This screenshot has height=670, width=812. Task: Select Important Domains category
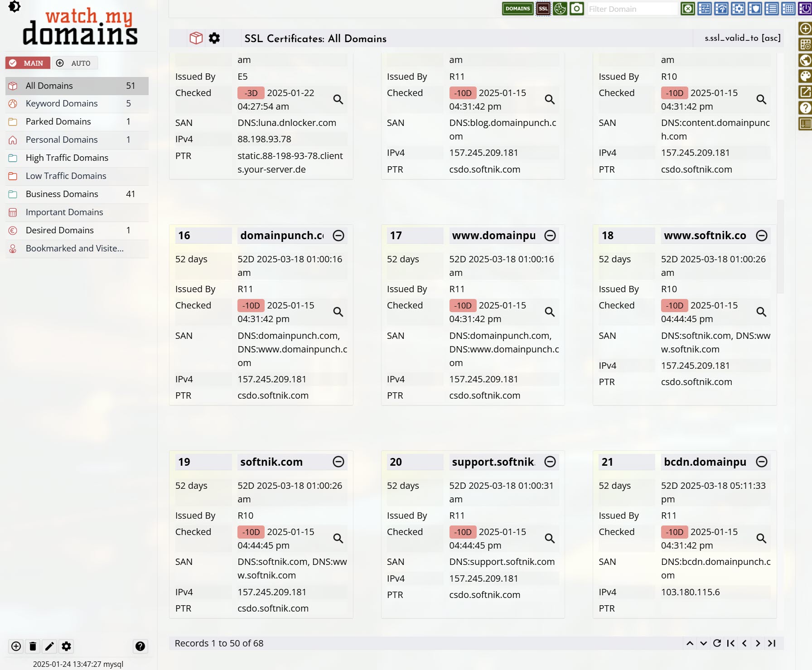point(77,212)
